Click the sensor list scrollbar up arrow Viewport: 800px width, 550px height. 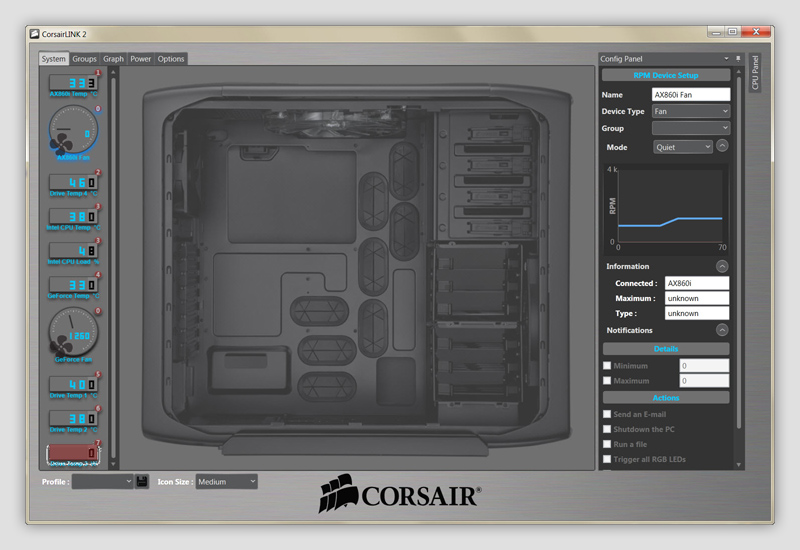pyautogui.click(x=113, y=72)
